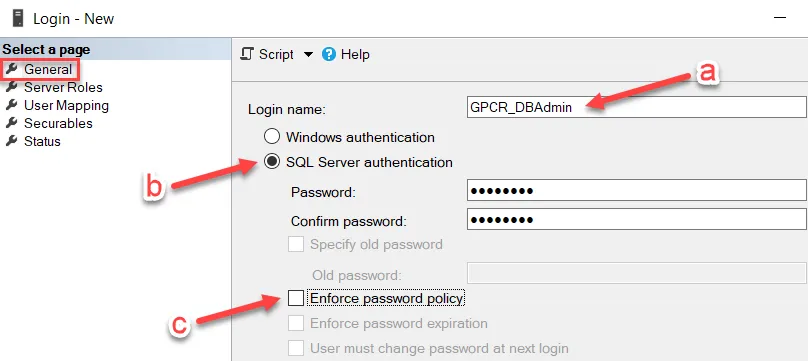808x361 pixels.
Task: Click the Server Roles wrench icon
Action: tap(12, 87)
